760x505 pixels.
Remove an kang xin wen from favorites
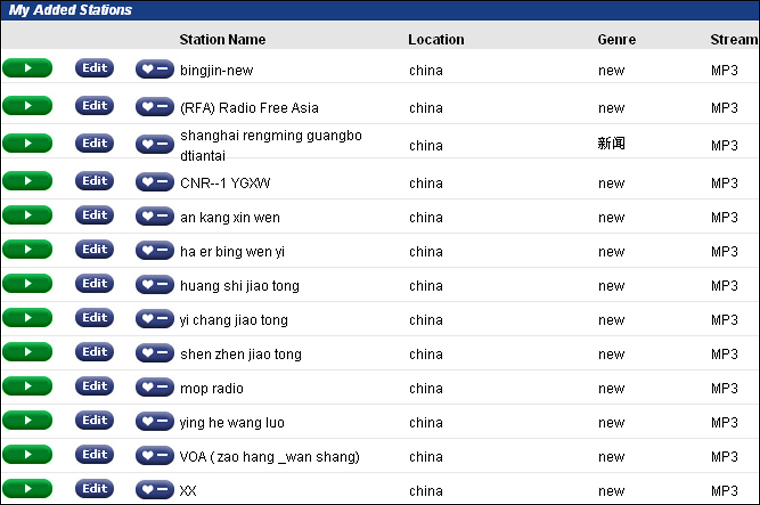pos(154,216)
